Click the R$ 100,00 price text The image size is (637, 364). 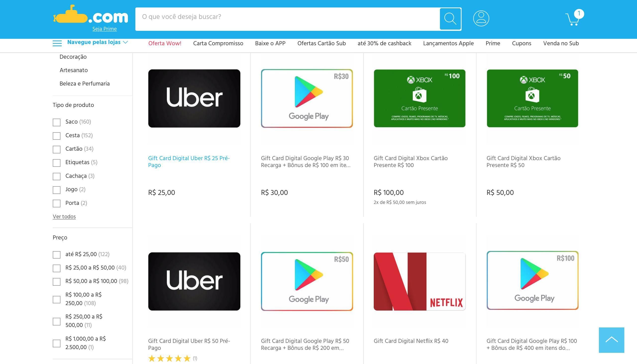(x=389, y=192)
